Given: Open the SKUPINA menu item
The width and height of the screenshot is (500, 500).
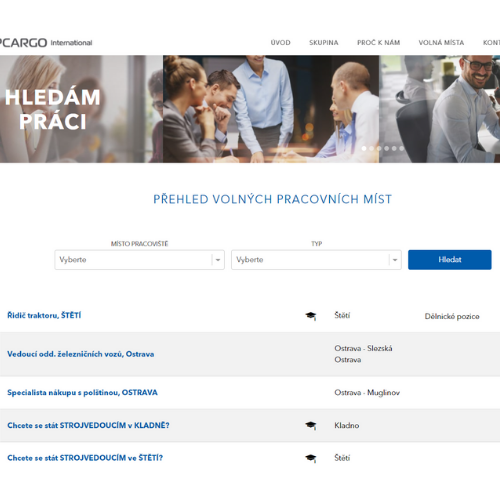Looking at the screenshot, I should click(324, 43).
